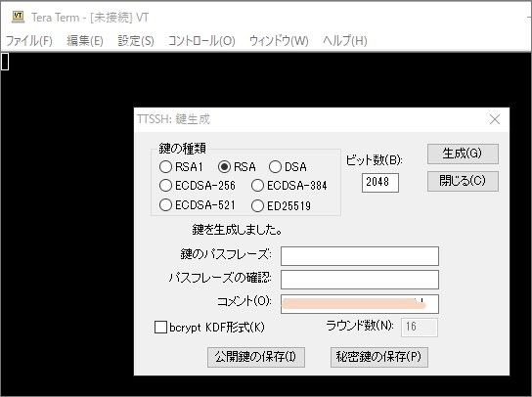Click the ラウンド数(N) field showing 16

[x=420, y=328]
